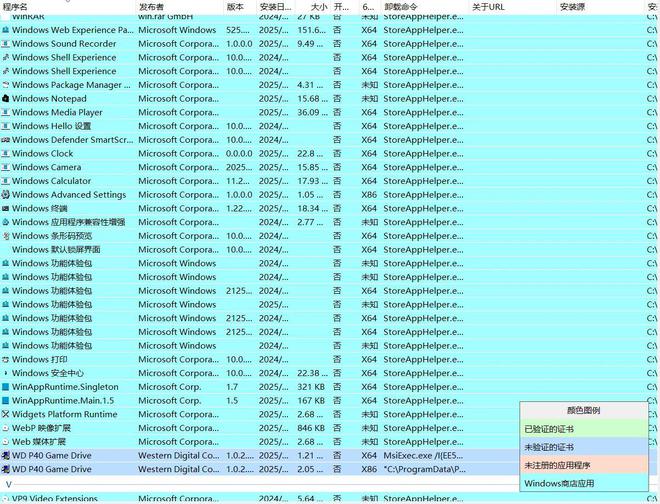Image resolution: width=660 pixels, height=504 pixels.
Task: Click the 321 KB size cell
Action: pos(311,387)
